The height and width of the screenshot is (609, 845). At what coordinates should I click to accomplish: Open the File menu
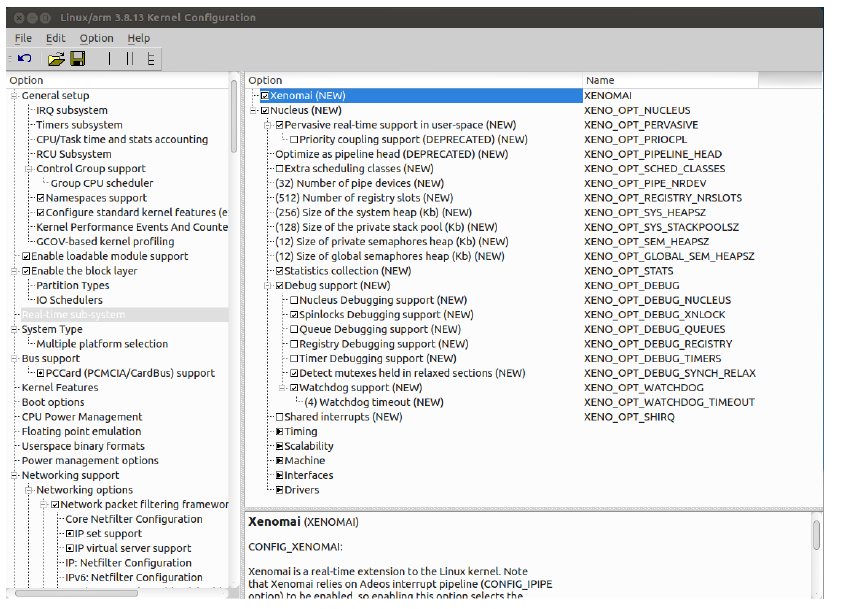click(23, 38)
